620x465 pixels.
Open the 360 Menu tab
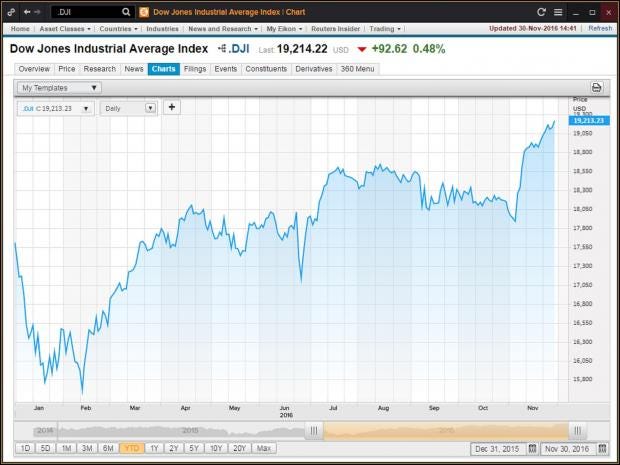pos(357,69)
